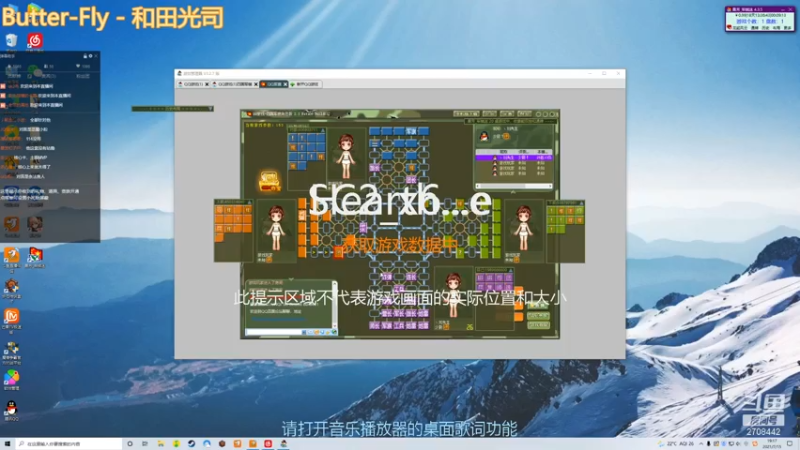Open the QQ penguin desktop shortcut
Viewport: 800px width, 450px height.
tap(11, 410)
